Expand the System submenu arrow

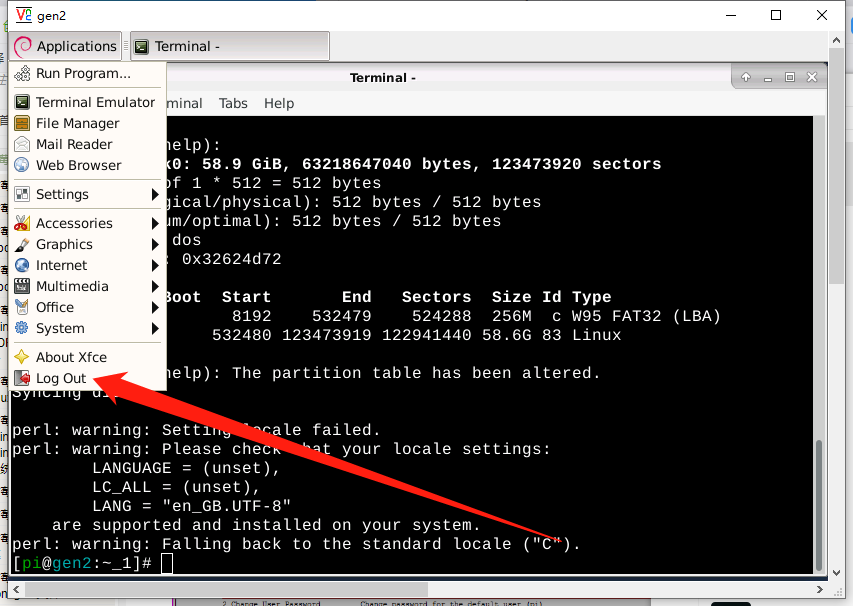[x=155, y=329]
